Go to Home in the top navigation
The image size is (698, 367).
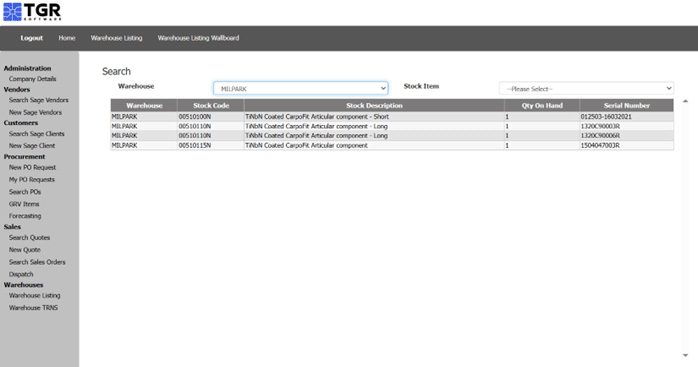pyautogui.click(x=67, y=38)
